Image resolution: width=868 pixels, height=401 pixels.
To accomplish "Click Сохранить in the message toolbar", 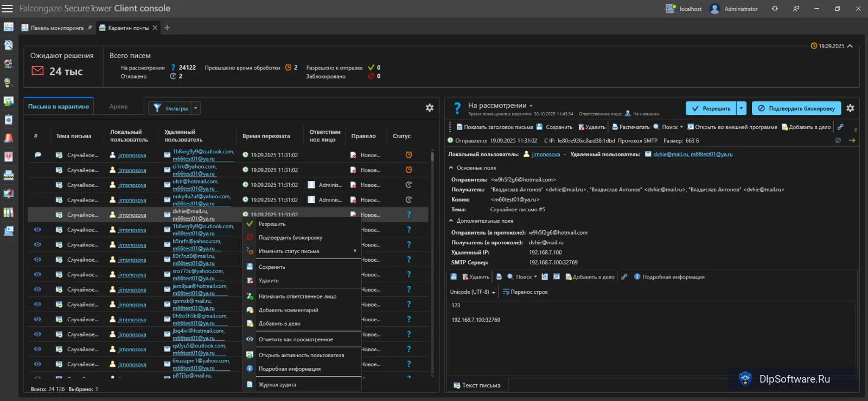I will [554, 127].
